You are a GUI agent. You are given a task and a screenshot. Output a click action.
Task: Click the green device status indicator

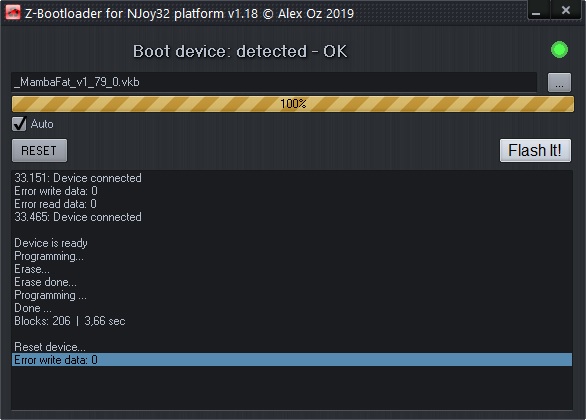[559, 50]
